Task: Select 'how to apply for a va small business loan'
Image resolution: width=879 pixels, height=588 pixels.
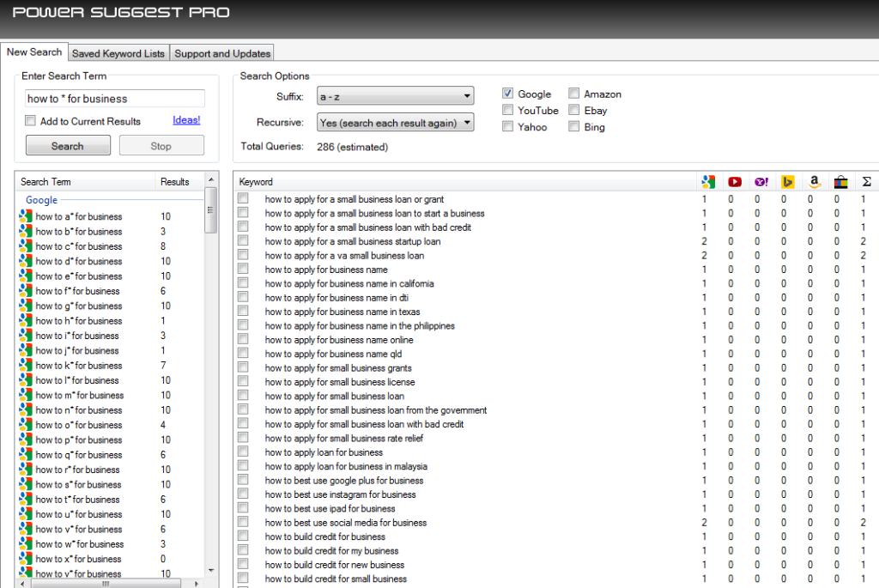Action: pyautogui.click(x=344, y=255)
